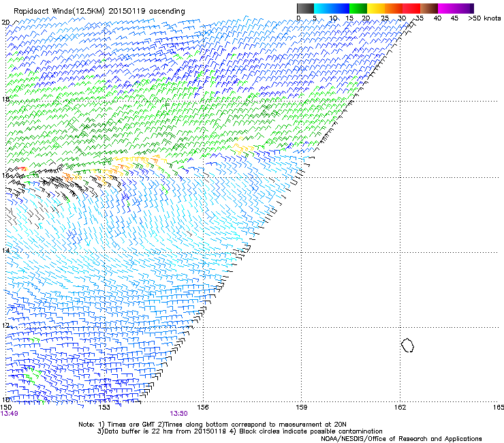Click the latitude axis label '14'
The width and height of the screenshot is (504, 443).
[x=5, y=250]
